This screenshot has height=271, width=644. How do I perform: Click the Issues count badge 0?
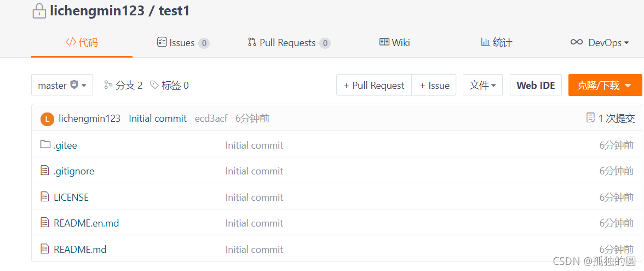pyautogui.click(x=204, y=43)
